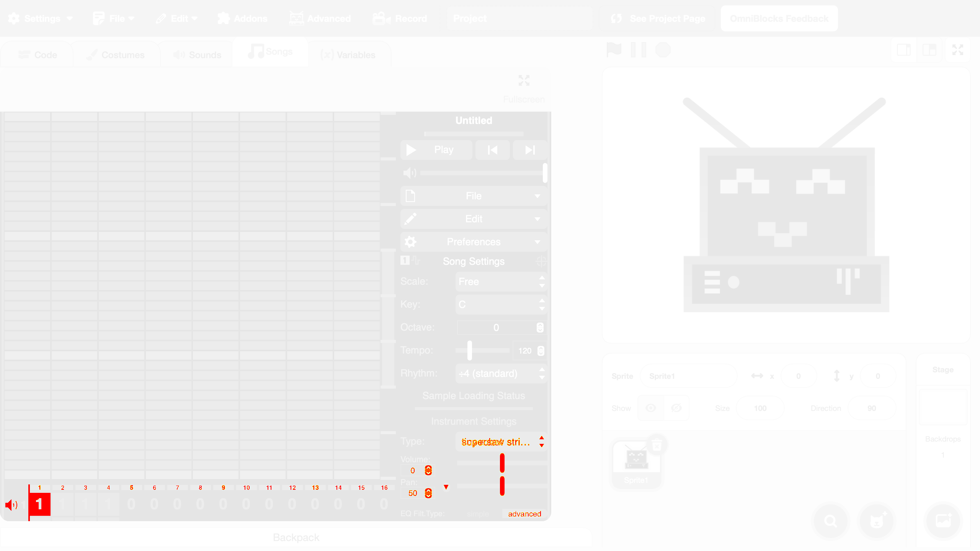Viewport: 980px width, 551px height.
Task: Click the stage fullscreen icon
Action: coord(957,50)
